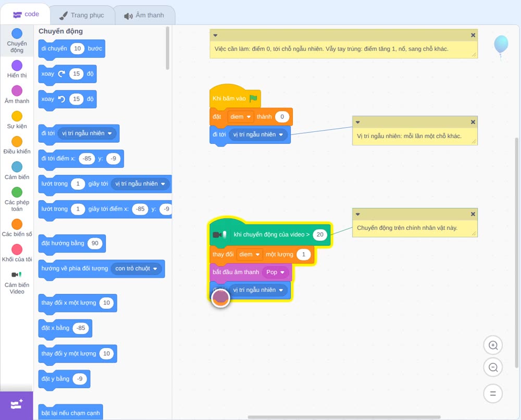Reset workspace zoom with equals button
The height and width of the screenshot is (420, 521).
tap(493, 394)
